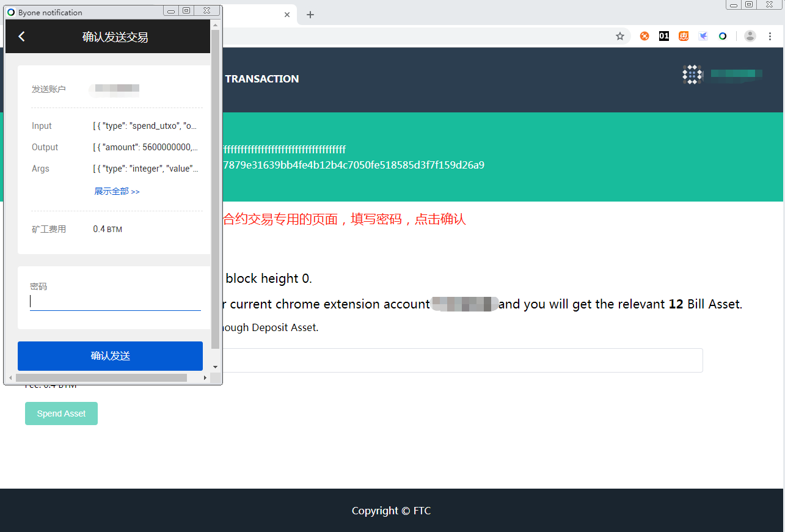Screen dimensions: 785x532
Task: Click the account identicon avatar in header
Action: (x=692, y=75)
